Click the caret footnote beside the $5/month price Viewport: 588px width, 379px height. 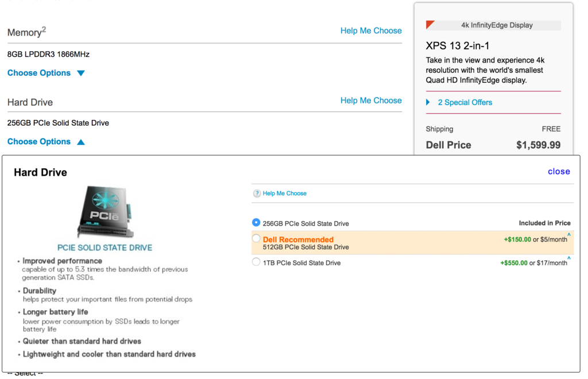569,235
